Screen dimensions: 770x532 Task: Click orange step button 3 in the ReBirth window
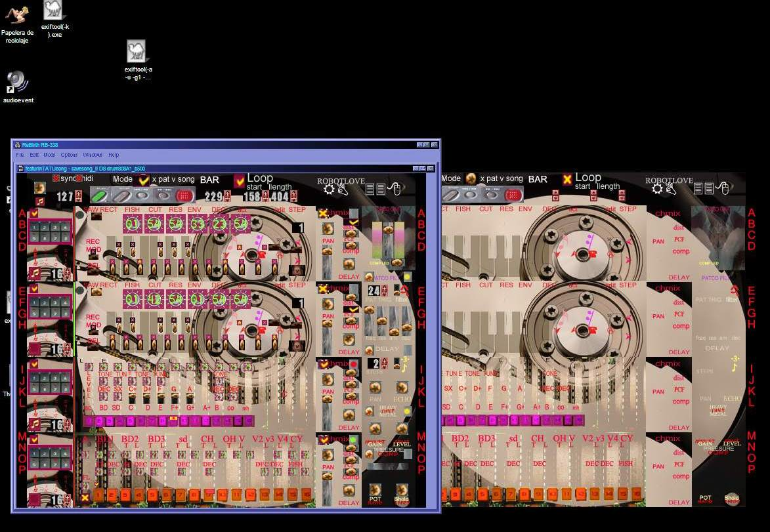tap(126, 495)
